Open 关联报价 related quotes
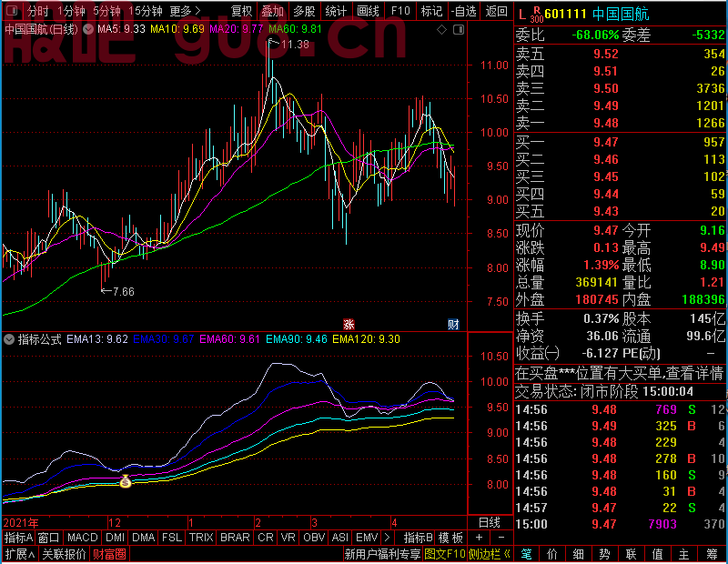The height and width of the screenshot is (564, 728). [x=64, y=554]
